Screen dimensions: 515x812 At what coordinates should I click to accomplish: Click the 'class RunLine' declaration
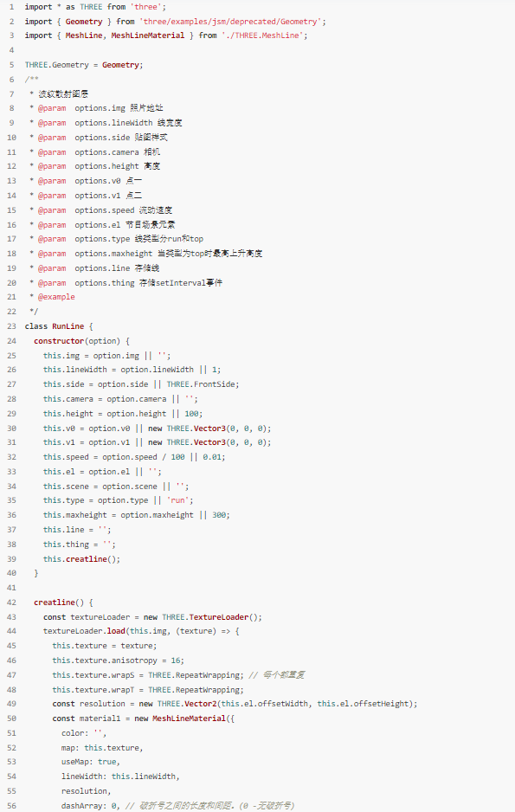pos(55,326)
